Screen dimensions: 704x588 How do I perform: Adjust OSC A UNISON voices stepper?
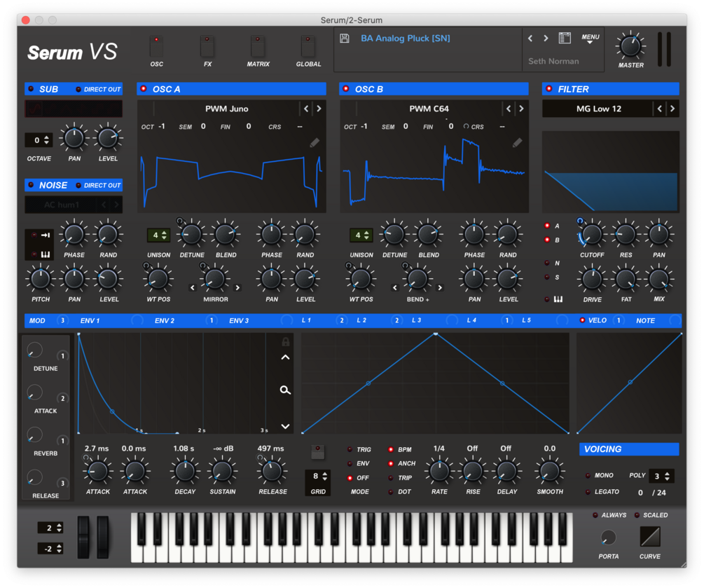[158, 235]
